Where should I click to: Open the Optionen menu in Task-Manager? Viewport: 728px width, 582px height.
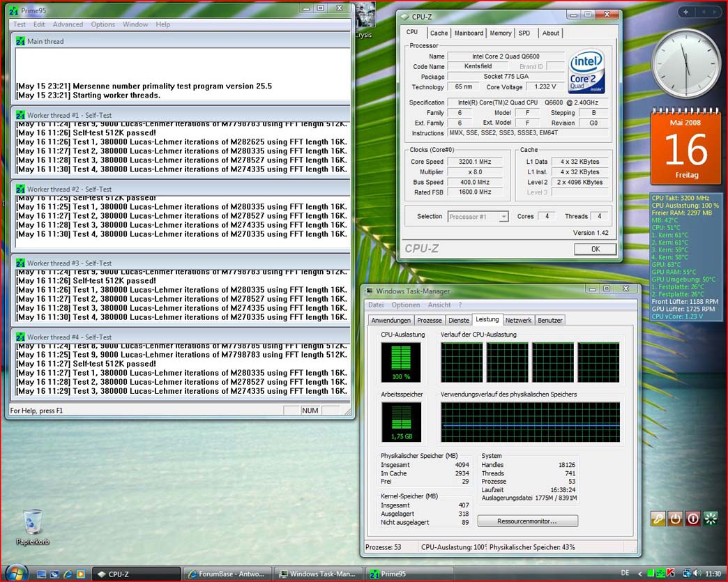[x=405, y=305]
